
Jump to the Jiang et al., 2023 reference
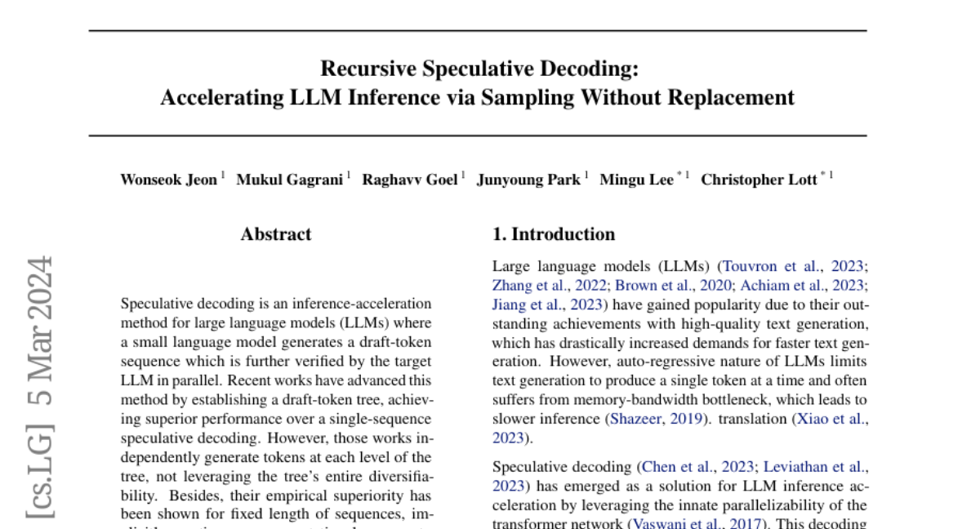(547, 305)
